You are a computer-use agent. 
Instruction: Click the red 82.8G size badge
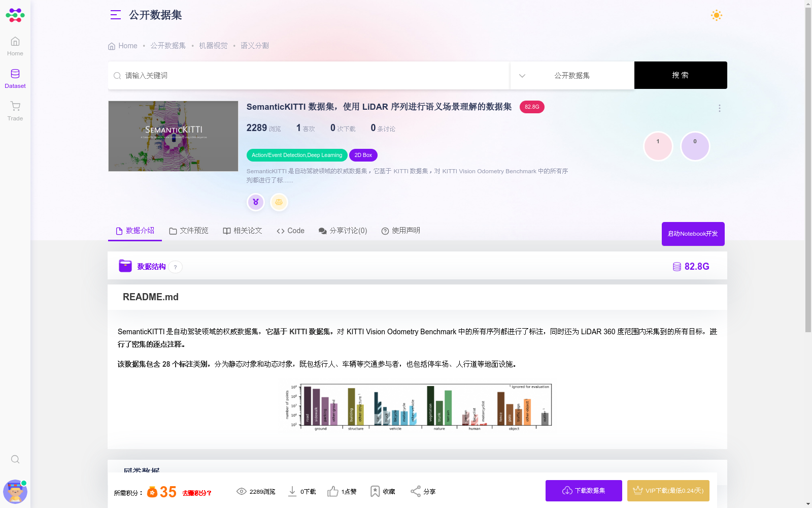[532, 107]
